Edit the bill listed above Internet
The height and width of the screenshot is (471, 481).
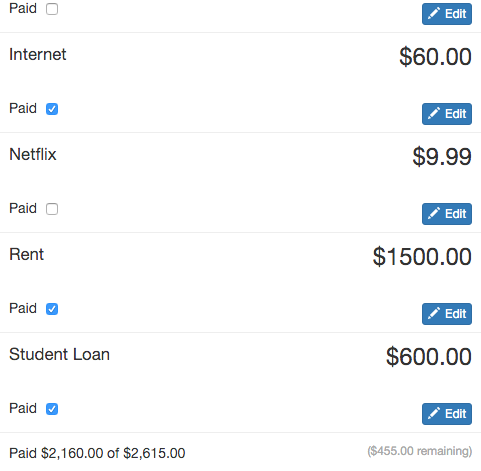tap(447, 14)
